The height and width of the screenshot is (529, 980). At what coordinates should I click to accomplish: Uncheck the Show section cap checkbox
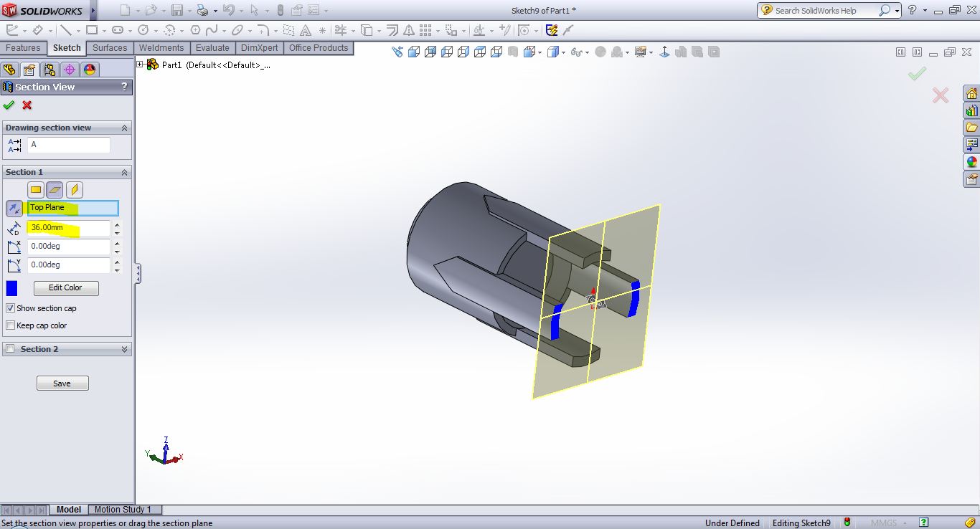(x=10, y=308)
